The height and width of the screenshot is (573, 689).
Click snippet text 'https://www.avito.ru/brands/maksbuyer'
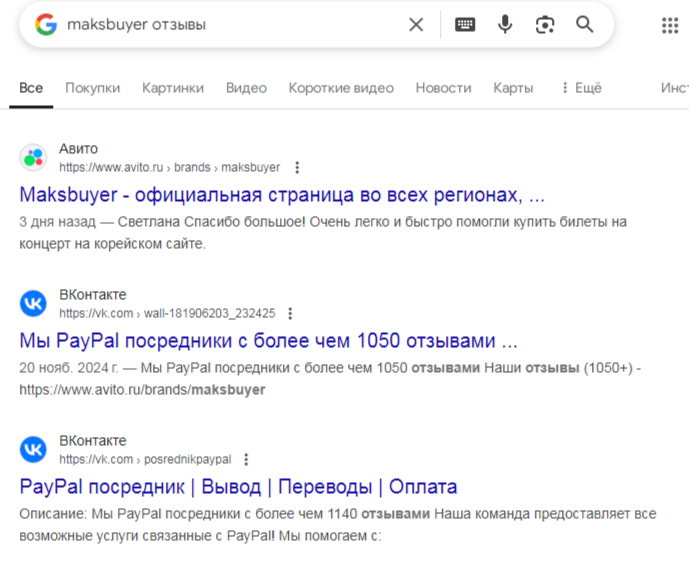142,390
